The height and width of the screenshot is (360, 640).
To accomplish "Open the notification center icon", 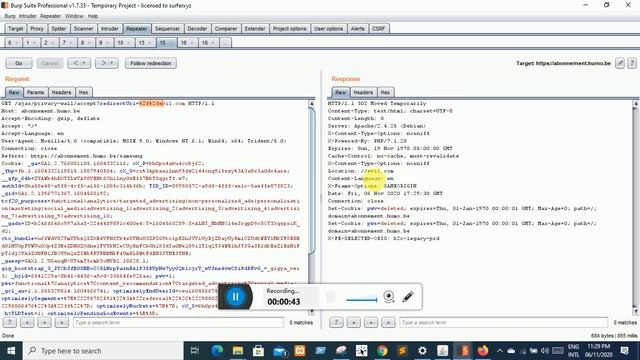I will [x=624, y=351].
